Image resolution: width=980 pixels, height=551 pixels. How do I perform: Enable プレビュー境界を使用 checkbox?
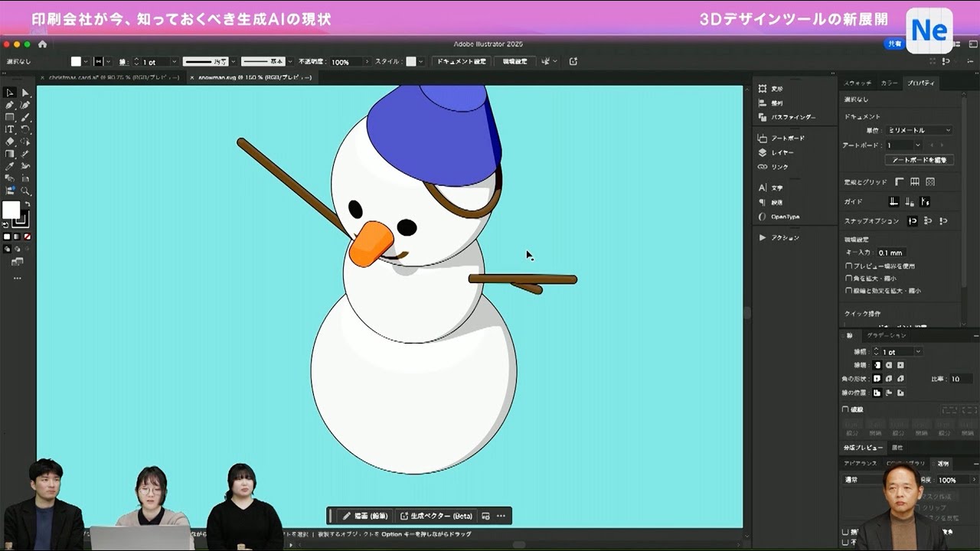pos(848,266)
